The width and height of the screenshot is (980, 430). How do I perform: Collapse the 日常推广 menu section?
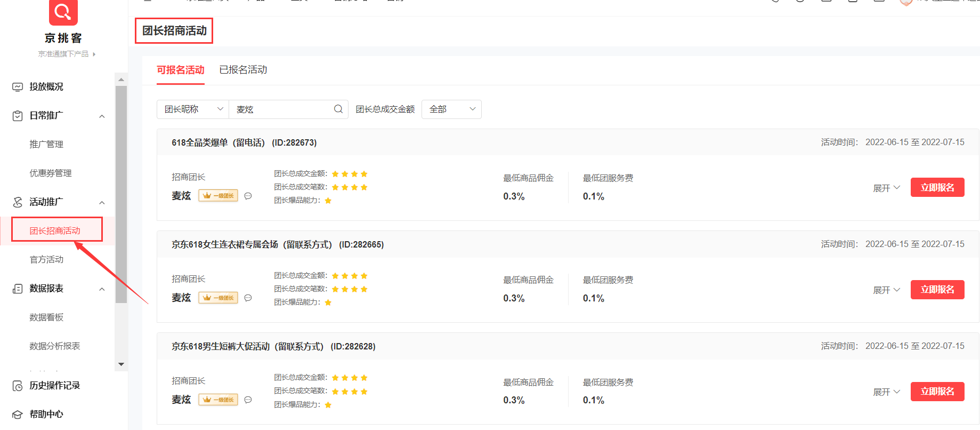point(102,116)
